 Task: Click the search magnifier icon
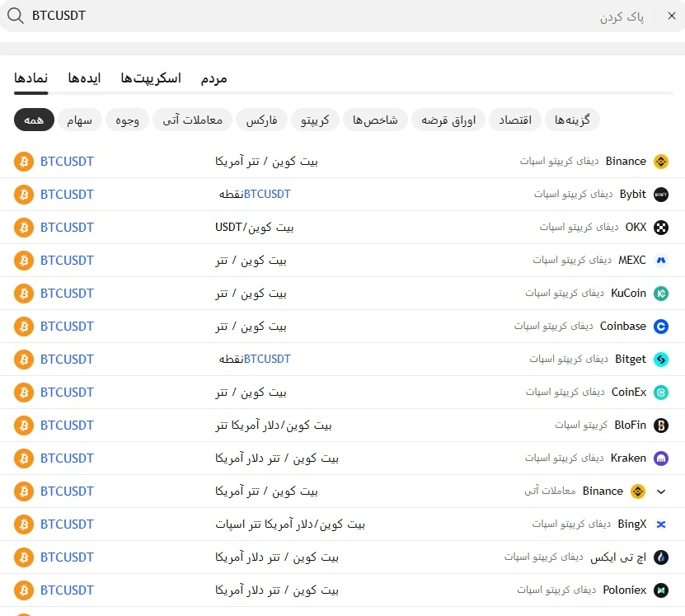click(x=16, y=16)
